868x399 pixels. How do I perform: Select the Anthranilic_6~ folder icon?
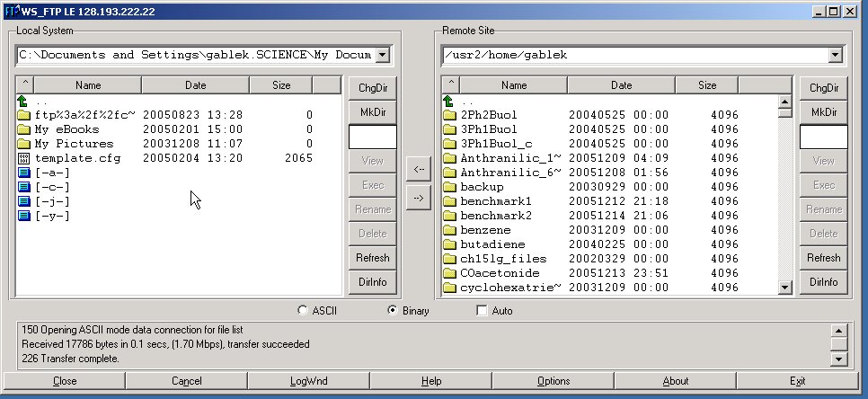click(449, 173)
